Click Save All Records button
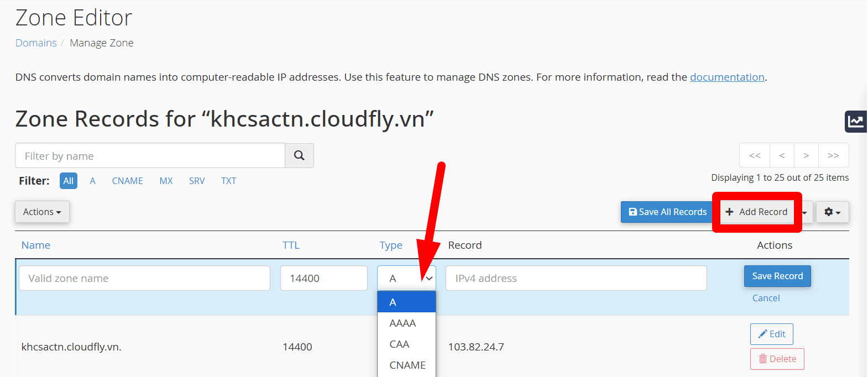The image size is (868, 377). click(x=667, y=212)
